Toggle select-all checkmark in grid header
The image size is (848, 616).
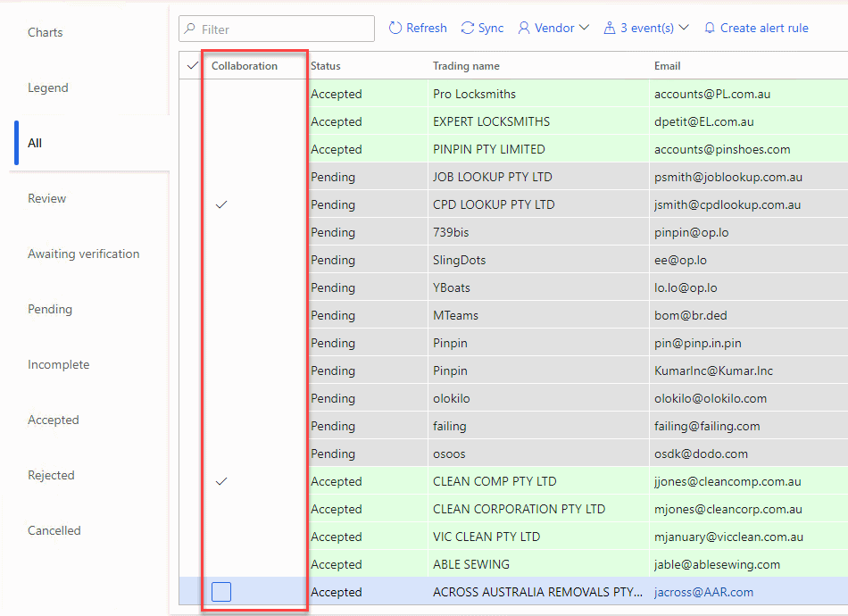point(192,66)
